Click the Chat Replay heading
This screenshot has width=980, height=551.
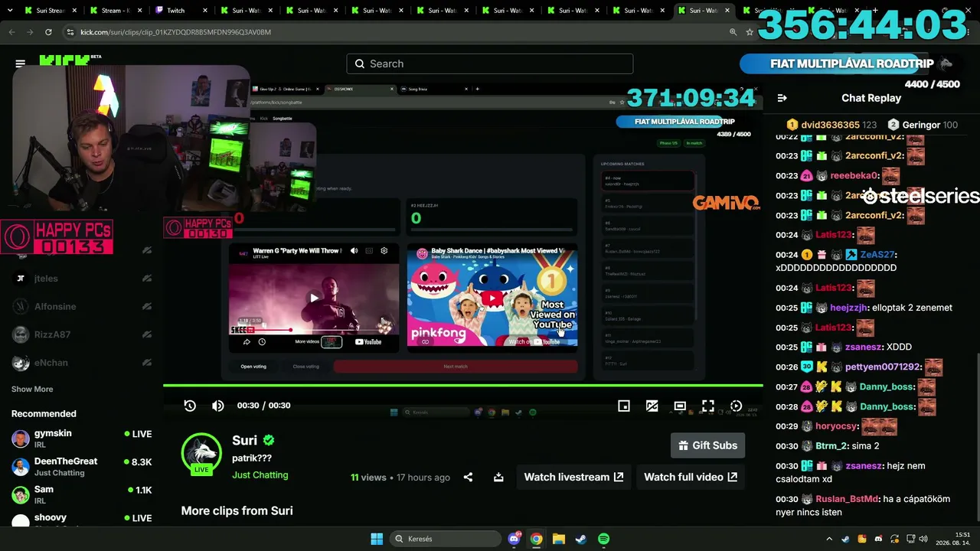click(x=871, y=98)
